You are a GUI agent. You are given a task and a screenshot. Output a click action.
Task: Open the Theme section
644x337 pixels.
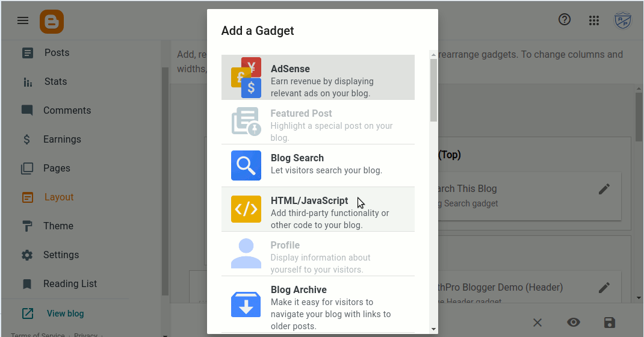[x=58, y=226]
